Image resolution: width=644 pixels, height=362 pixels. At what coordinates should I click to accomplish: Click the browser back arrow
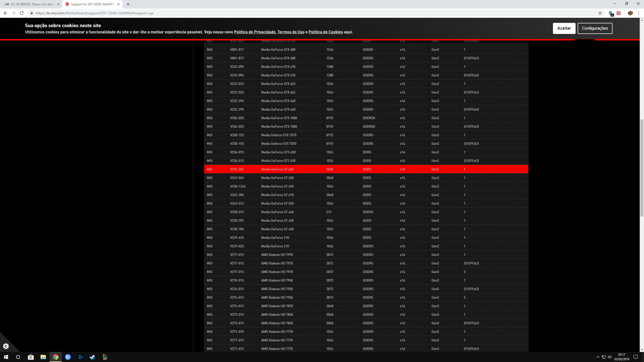(5, 13)
